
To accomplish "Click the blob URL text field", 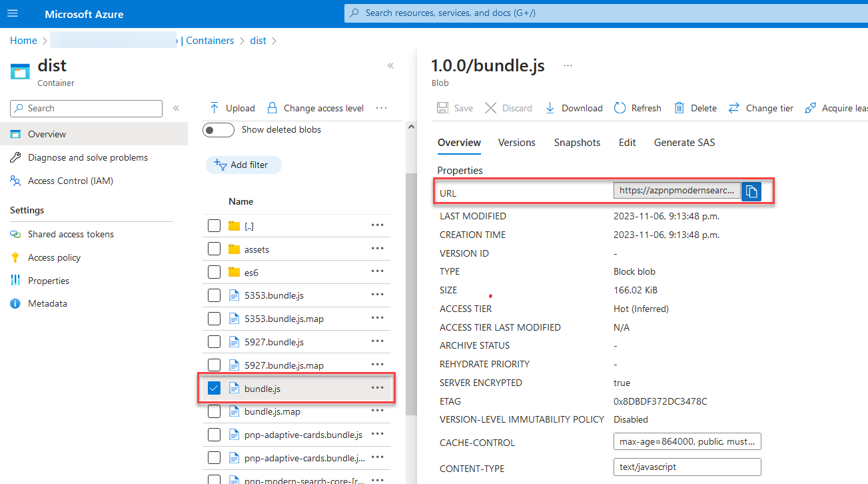I will [x=677, y=191].
